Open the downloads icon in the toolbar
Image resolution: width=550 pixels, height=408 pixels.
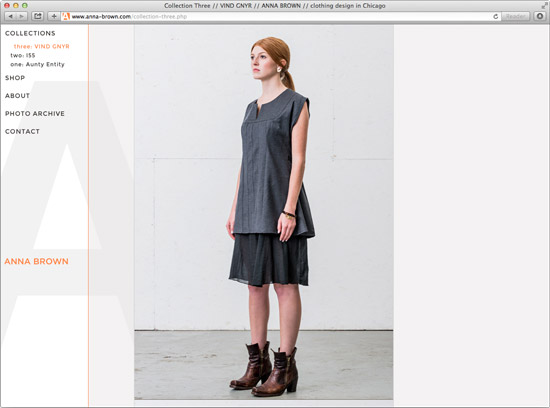540,16
